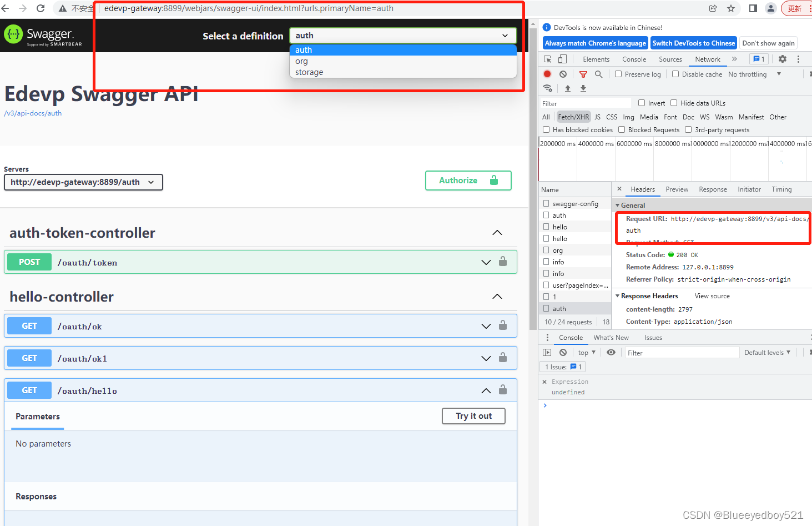Click the padlock on POST /oauth/token
The image size is (812, 526).
[x=503, y=261]
